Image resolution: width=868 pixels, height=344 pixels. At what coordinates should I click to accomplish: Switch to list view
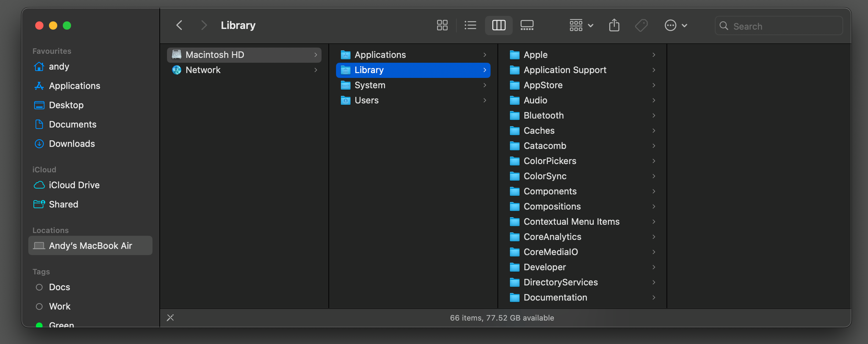point(470,25)
